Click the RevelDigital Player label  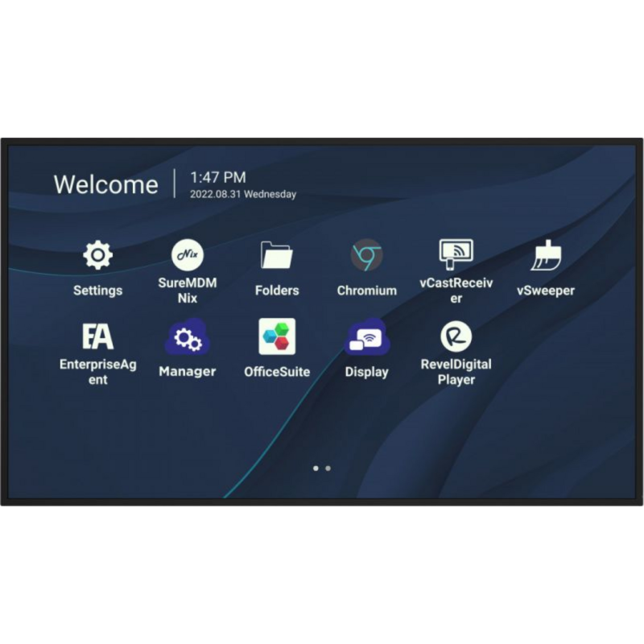pyautogui.click(x=456, y=372)
